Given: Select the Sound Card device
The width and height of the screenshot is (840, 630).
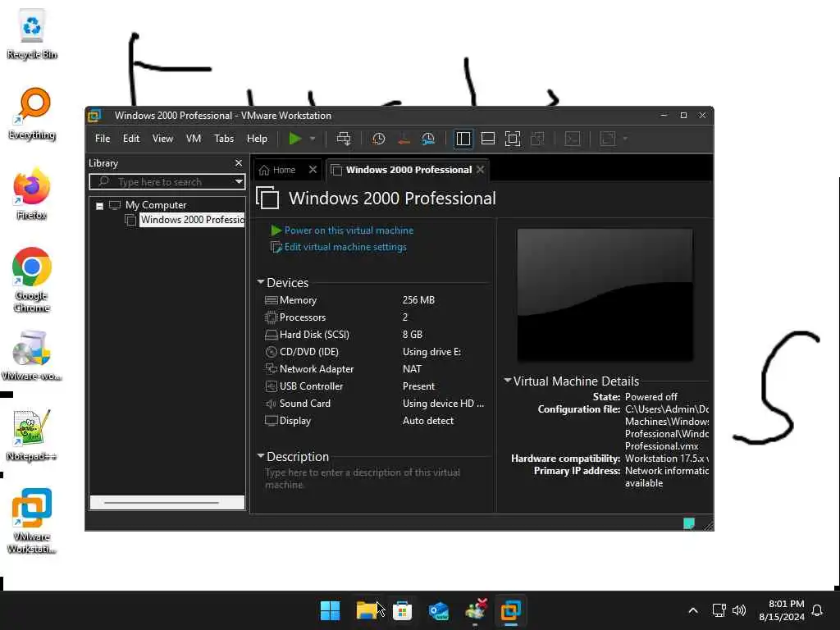Looking at the screenshot, I should pos(376,403).
